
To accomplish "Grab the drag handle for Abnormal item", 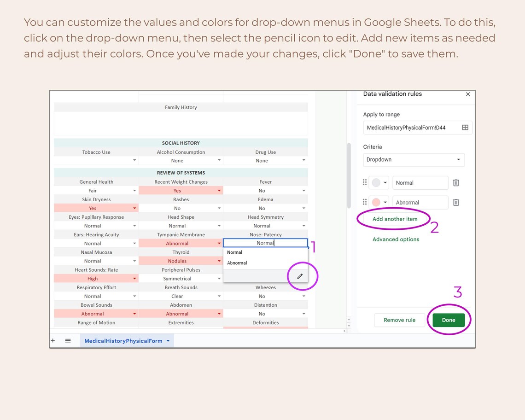I will click(365, 202).
